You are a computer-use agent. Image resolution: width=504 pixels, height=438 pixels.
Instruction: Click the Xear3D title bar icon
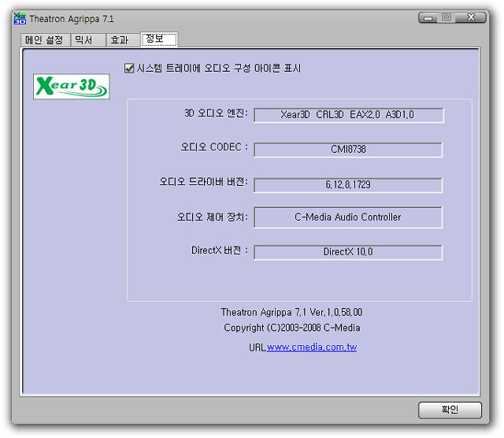click(x=20, y=19)
